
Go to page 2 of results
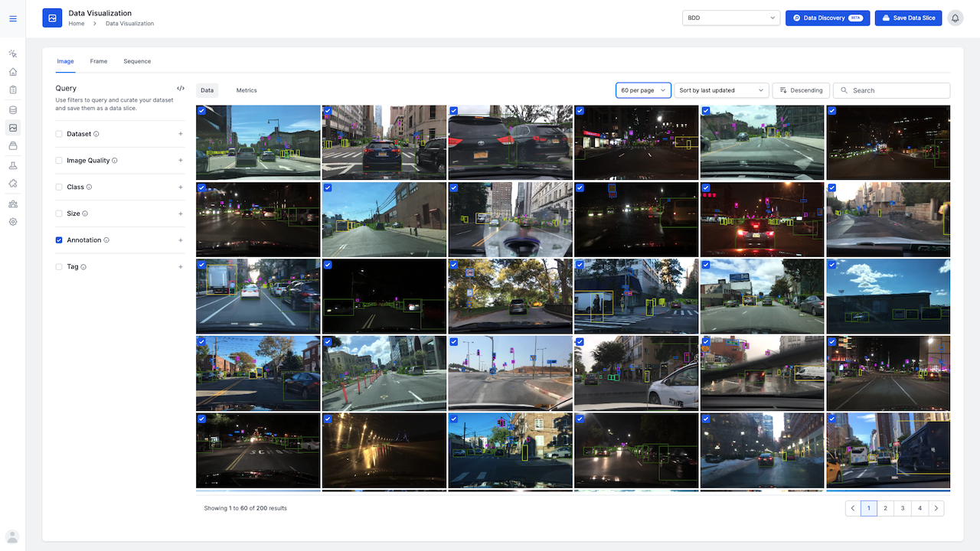pyautogui.click(x=886, y=508)
